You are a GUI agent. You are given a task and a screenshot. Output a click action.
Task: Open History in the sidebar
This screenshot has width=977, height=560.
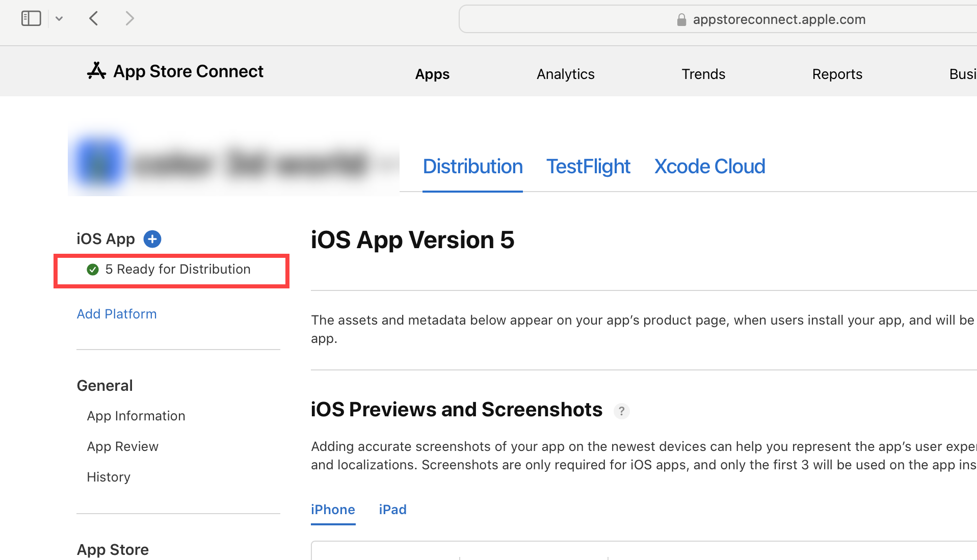click(109, 477)
